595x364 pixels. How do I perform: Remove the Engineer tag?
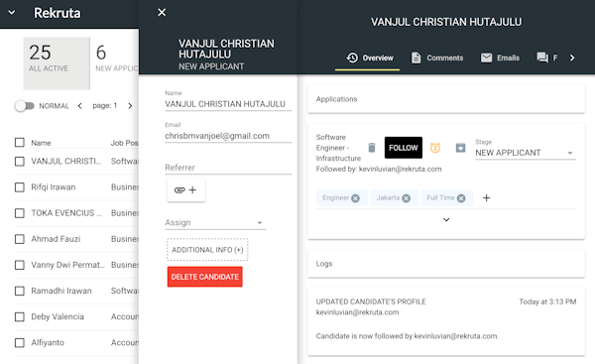355,198
